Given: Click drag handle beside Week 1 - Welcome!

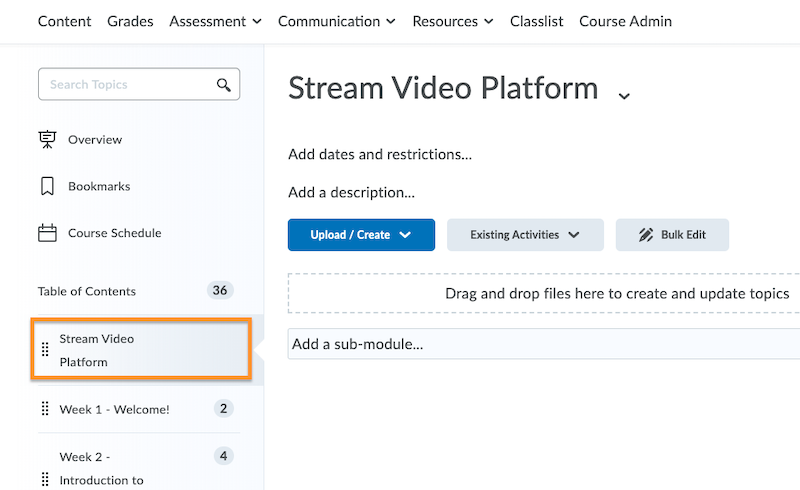Looking at the screenshot, I should point(45,409).
